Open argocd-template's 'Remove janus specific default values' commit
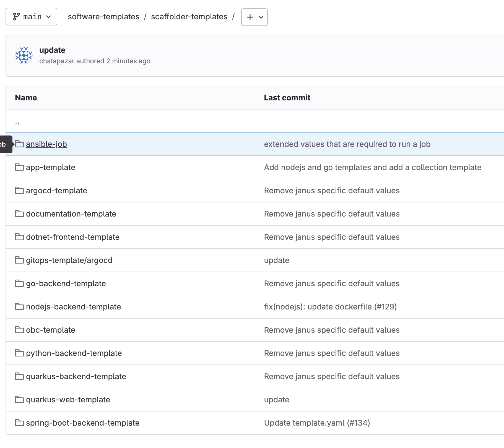This screenshot has width=504, height=448. [332, 191]
